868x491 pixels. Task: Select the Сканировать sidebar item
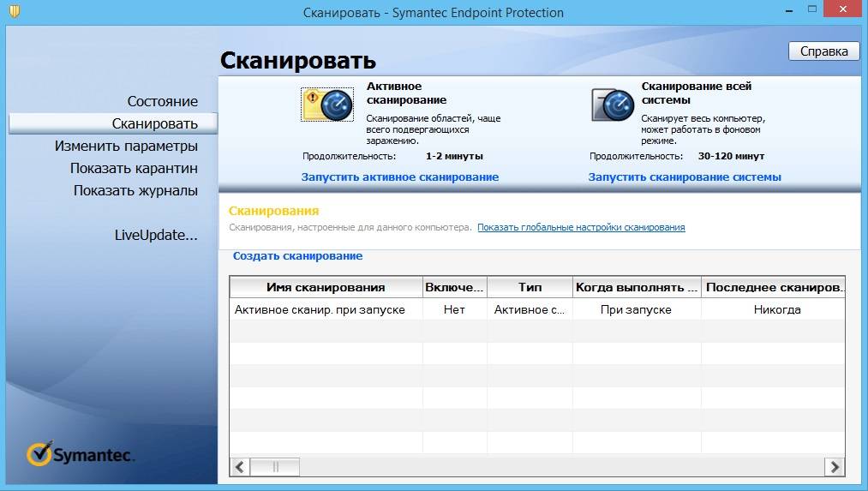(113, 123)
